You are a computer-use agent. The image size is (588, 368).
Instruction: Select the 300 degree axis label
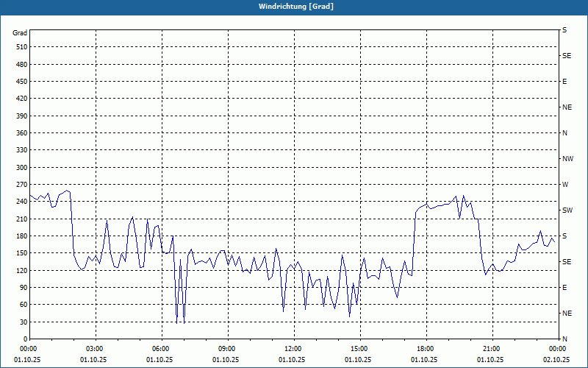[22, 168]
